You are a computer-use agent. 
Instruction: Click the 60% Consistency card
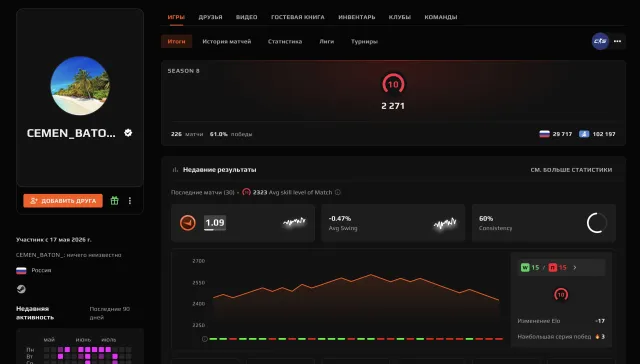[544, 223]
